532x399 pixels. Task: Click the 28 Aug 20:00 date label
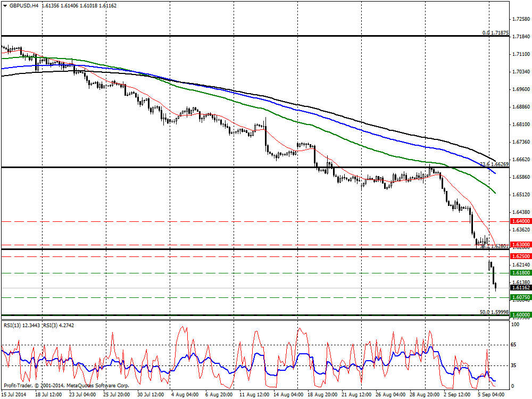click(x=423, y=395)
